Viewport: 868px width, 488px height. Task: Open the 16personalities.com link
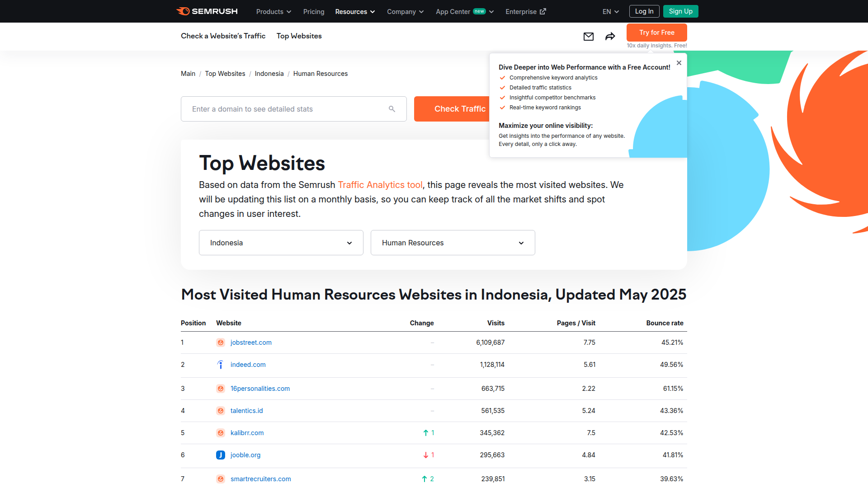pos(260,389)
